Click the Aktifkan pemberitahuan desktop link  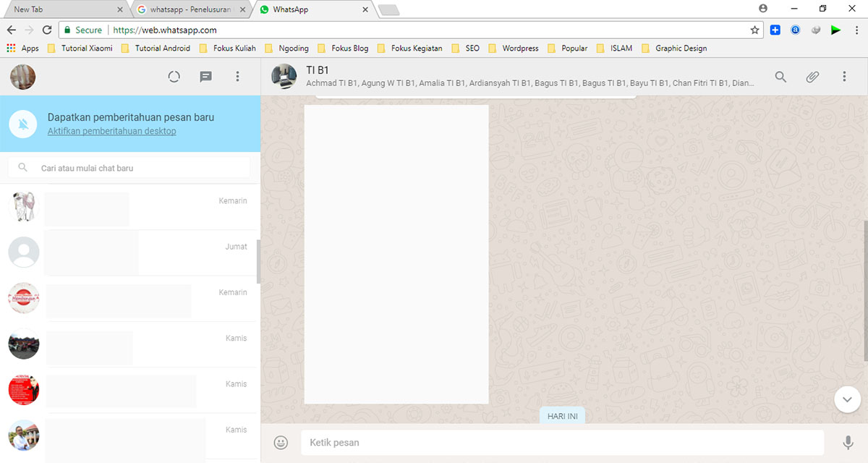point(111,131)
